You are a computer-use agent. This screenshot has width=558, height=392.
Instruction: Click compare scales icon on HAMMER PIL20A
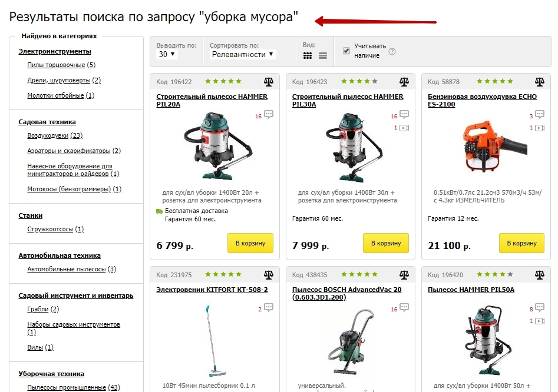(269, 82)
